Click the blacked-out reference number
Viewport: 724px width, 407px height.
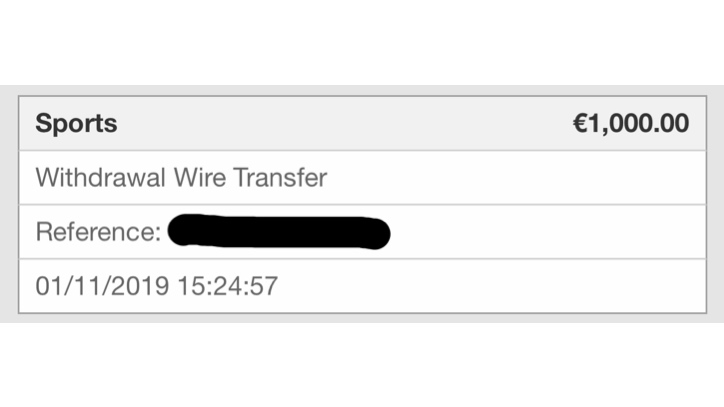tap(279, 232)
